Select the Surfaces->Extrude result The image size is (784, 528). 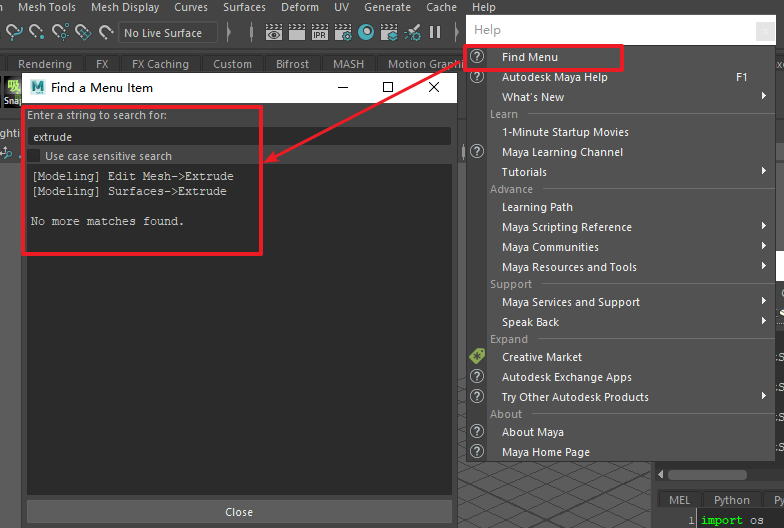pyautogui.click(x=129, y=191)
